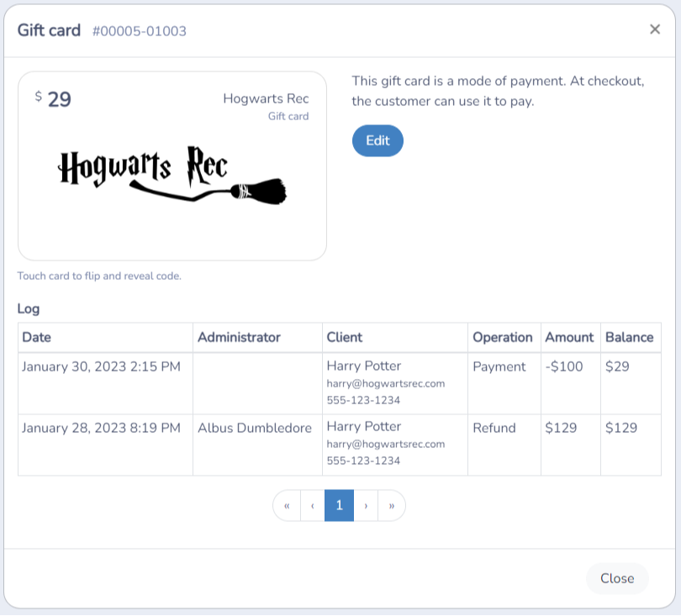
Task: Click phone 555-123-1234 in the Refund row
Action: [363, 461]
